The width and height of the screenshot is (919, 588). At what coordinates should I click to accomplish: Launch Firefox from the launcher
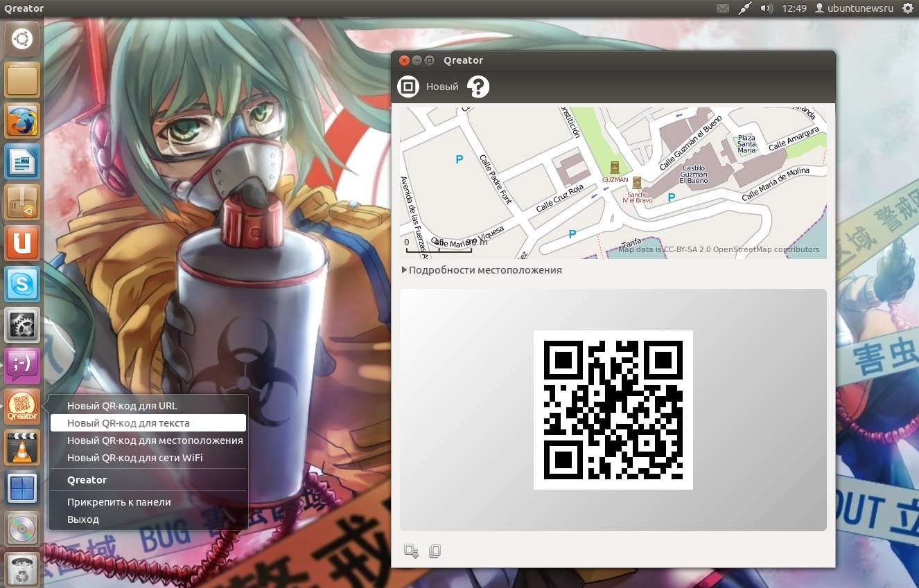[x=22, y=121]
